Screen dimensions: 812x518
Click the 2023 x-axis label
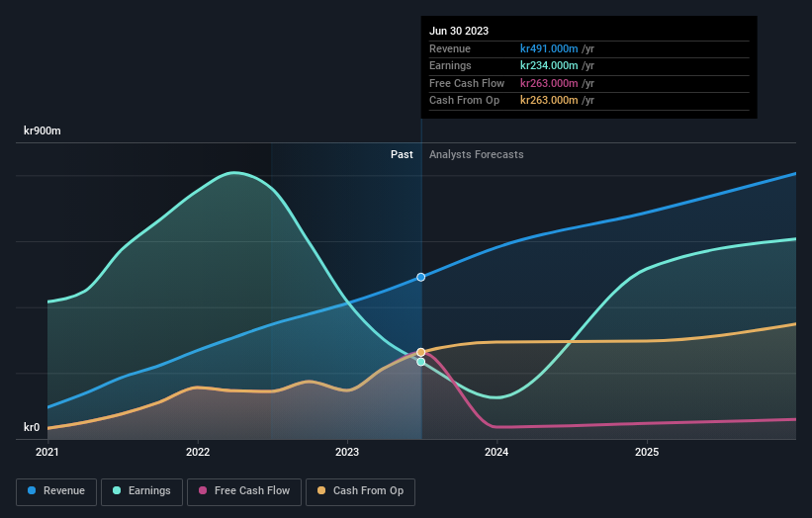pos(347,453)
